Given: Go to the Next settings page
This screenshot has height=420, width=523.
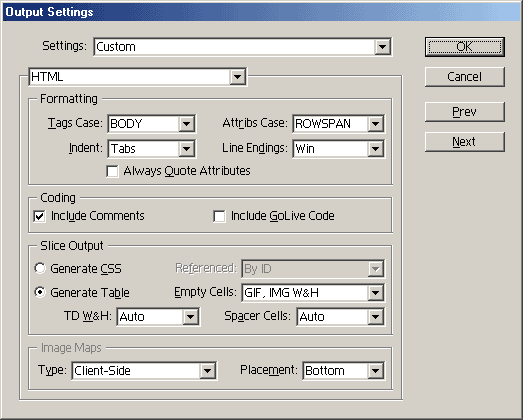Looking at the screenshot, I should click(465, 142).
